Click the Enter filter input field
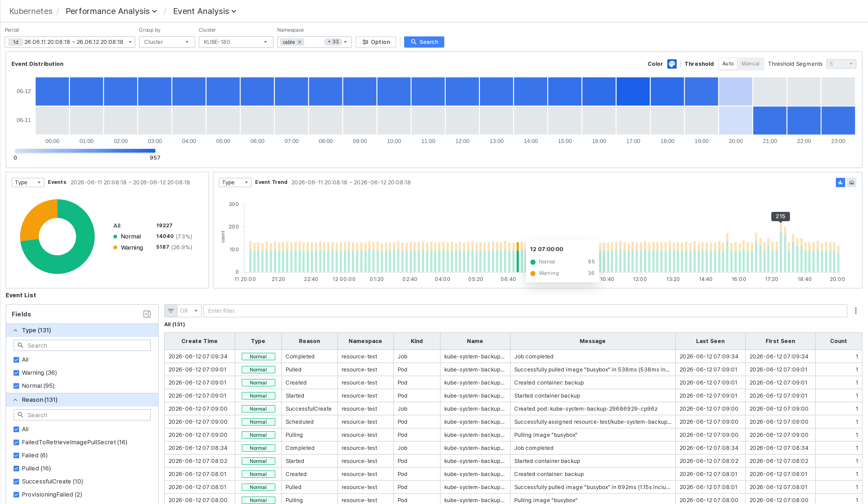The height and width of the screenshot is (504, 868). tap(525, 311)
